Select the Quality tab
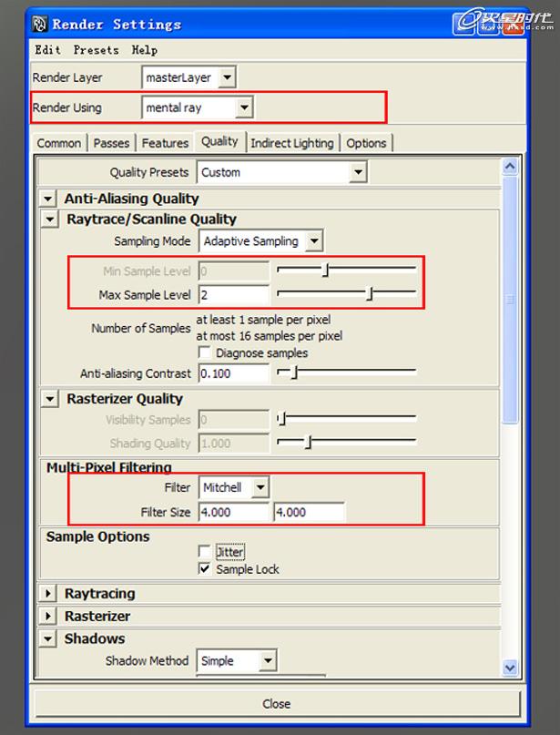 click(x=219, y=141)
